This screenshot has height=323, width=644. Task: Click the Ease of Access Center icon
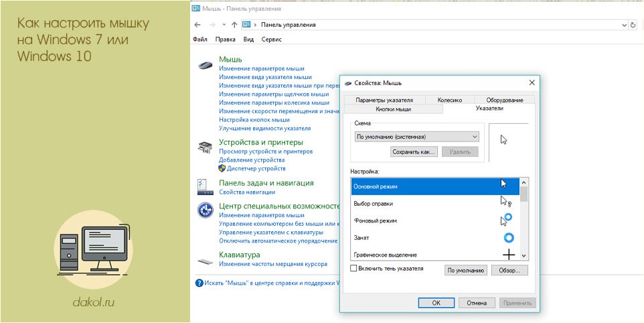pyautogui.click(x=205, y=210)
